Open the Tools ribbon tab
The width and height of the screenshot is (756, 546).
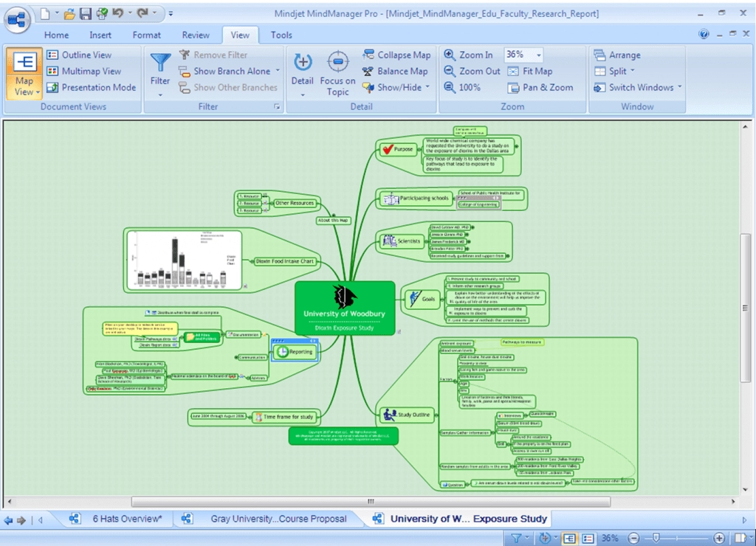[x=281, y=35]
